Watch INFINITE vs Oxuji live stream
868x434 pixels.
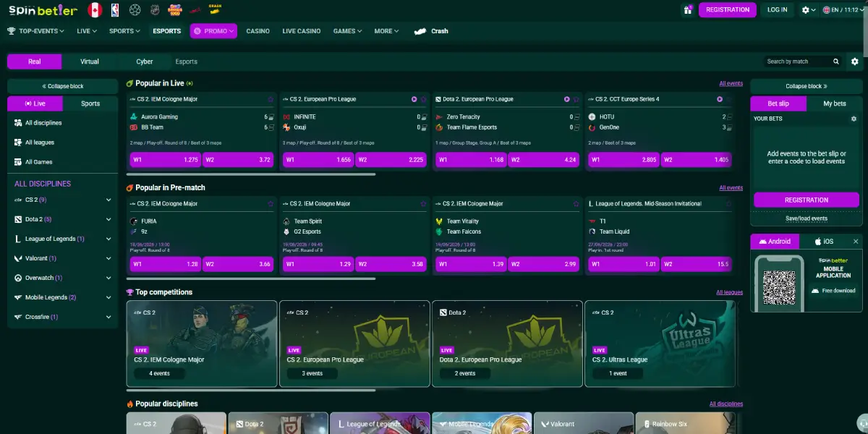point(414,99)
